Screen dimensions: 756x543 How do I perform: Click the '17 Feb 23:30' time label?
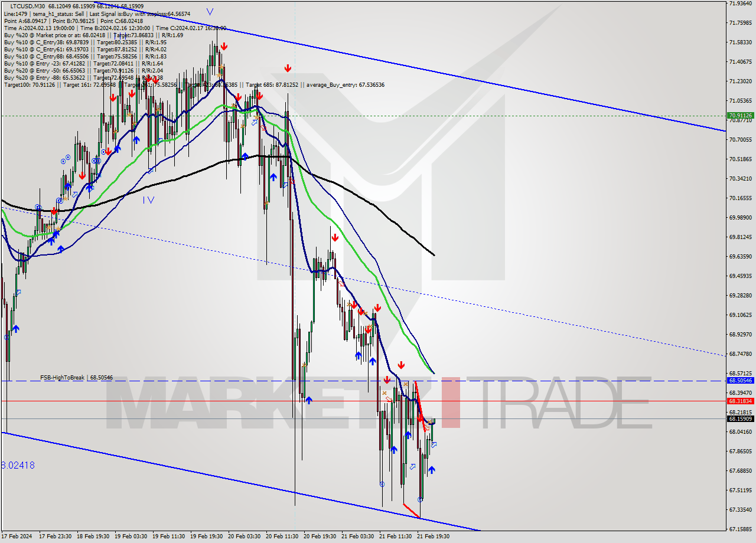[56, 537]
